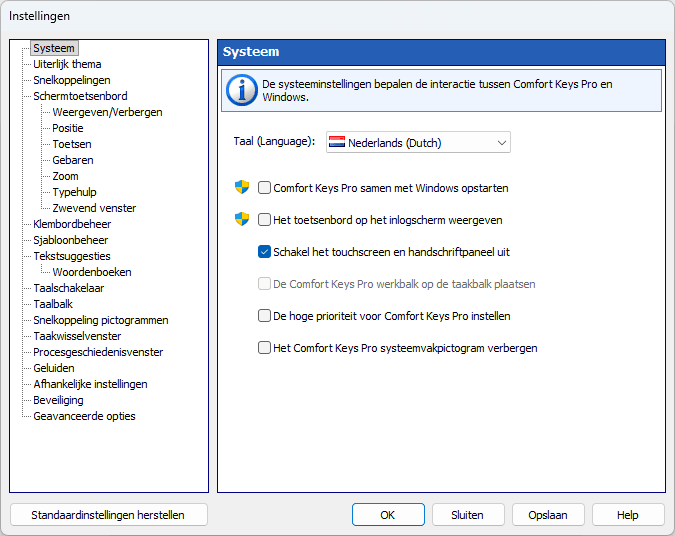
Task: Open Tekstsuggesties settings
Action: [72, 256]
